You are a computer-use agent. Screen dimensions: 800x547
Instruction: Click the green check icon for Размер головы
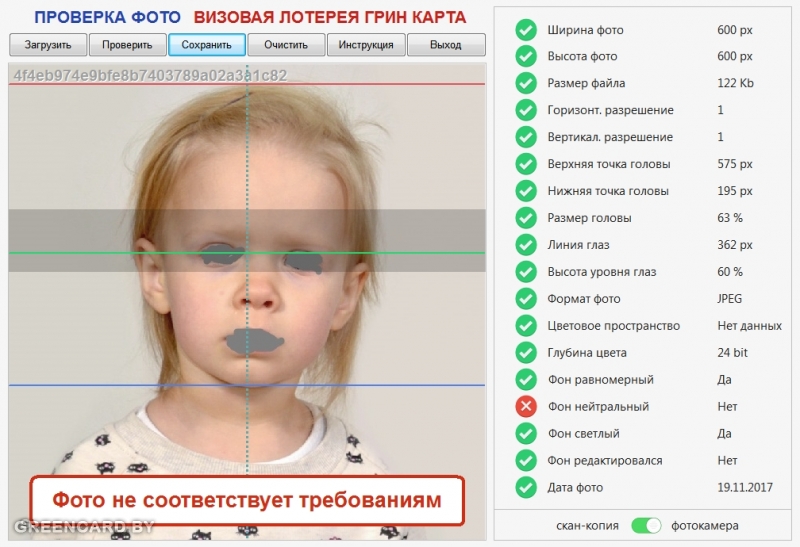(x=526, y=218)
